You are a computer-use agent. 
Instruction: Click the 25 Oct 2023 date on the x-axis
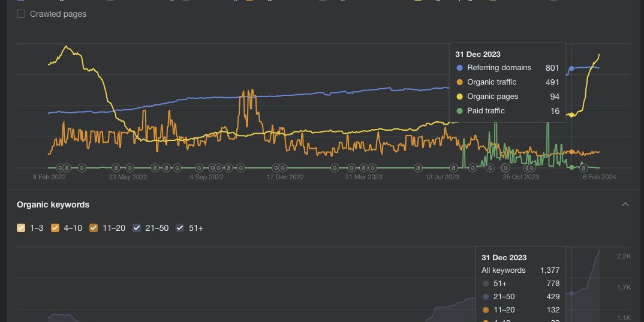point(520,177)
